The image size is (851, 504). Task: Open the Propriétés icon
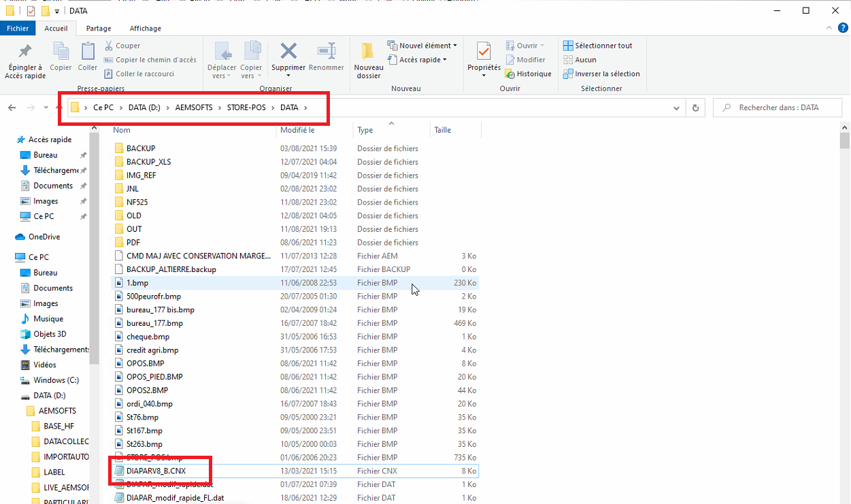(484, 52)
